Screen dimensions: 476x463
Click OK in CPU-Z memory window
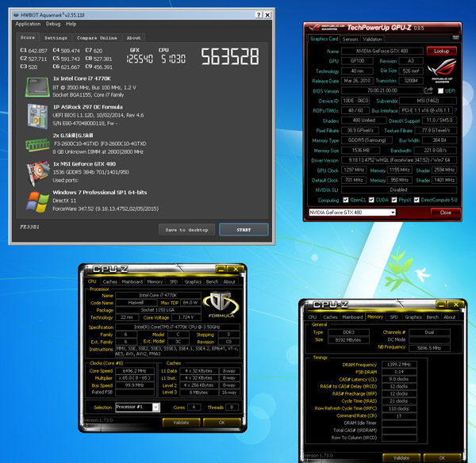coord(442,457)
